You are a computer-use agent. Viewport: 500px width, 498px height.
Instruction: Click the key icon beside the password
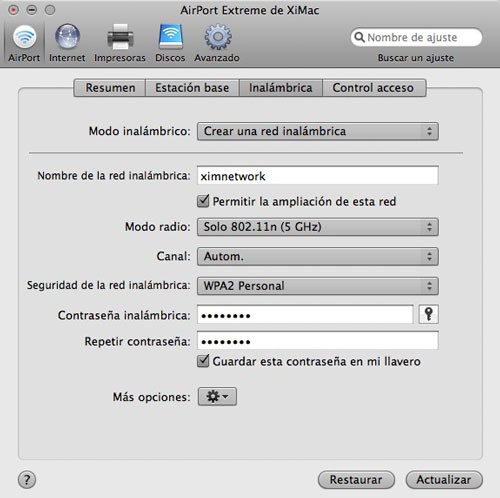click(429, 314)
